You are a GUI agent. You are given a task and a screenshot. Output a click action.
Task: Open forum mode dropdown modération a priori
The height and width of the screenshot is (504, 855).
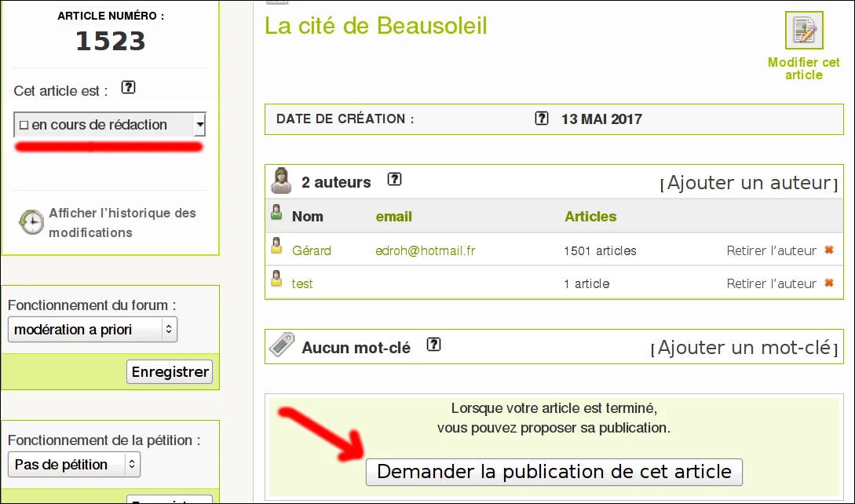[x=93, y=330]
